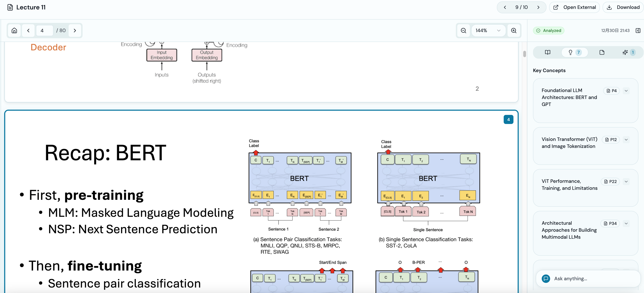This screenshot has height=293, width=644.
Task: Go to next slide page arrow
Action: [75, 31]
